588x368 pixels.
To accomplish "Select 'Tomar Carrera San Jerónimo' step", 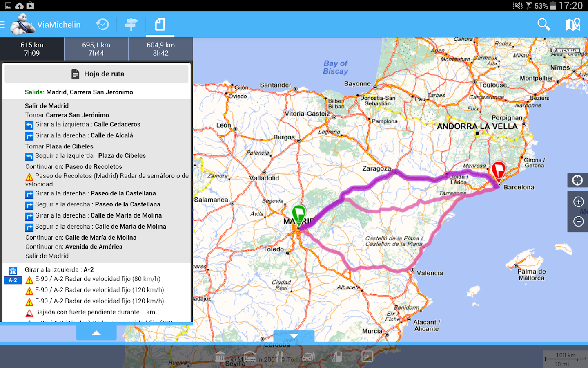I will [x=67, y=115].
